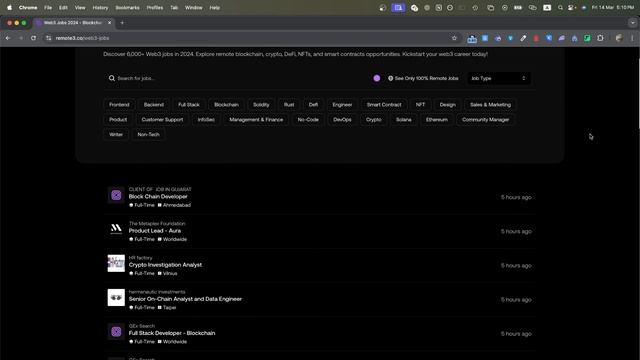Filter jobs by Blockchain tag
The image size is (640, 360).
(x=226, y=105)
